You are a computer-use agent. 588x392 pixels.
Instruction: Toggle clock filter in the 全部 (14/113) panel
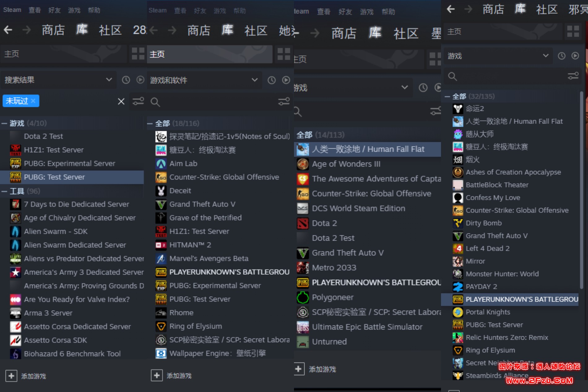point(423,88)
